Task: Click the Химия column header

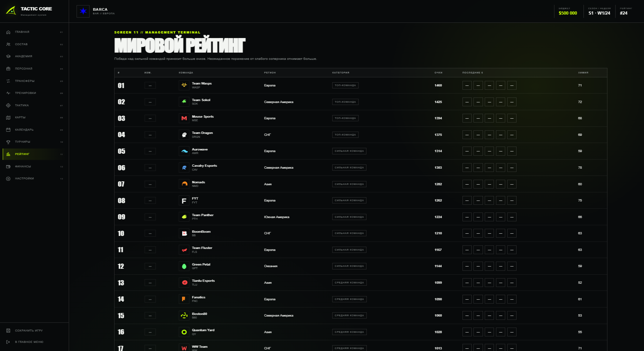Action: click(x=583, y=72)
